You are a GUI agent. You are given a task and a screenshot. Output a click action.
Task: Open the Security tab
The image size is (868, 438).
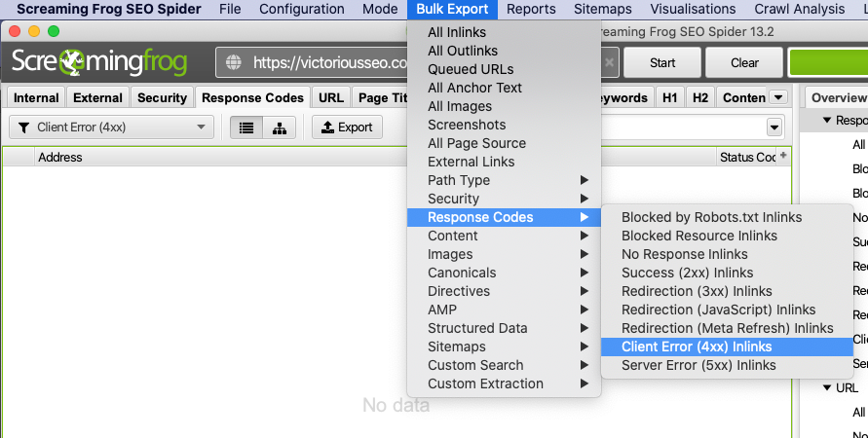[162, 97]
